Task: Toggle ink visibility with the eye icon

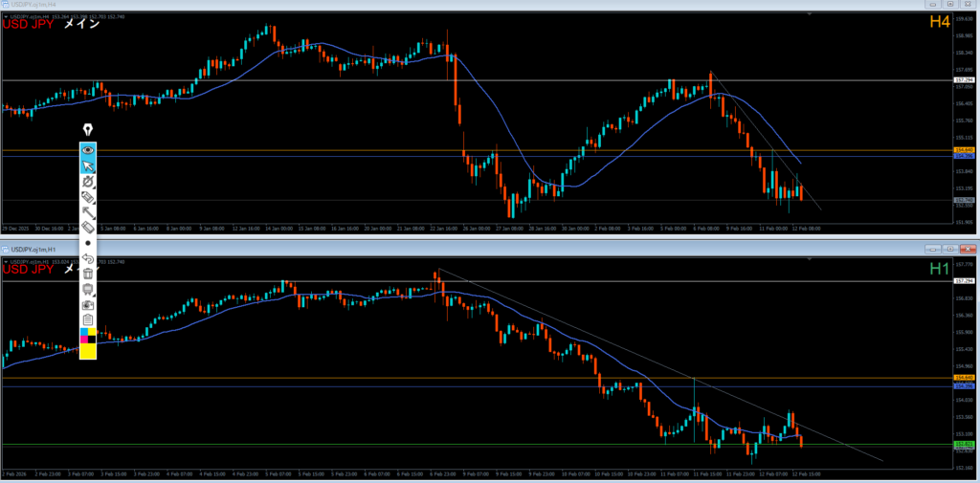Action: [x=87, y=150]
